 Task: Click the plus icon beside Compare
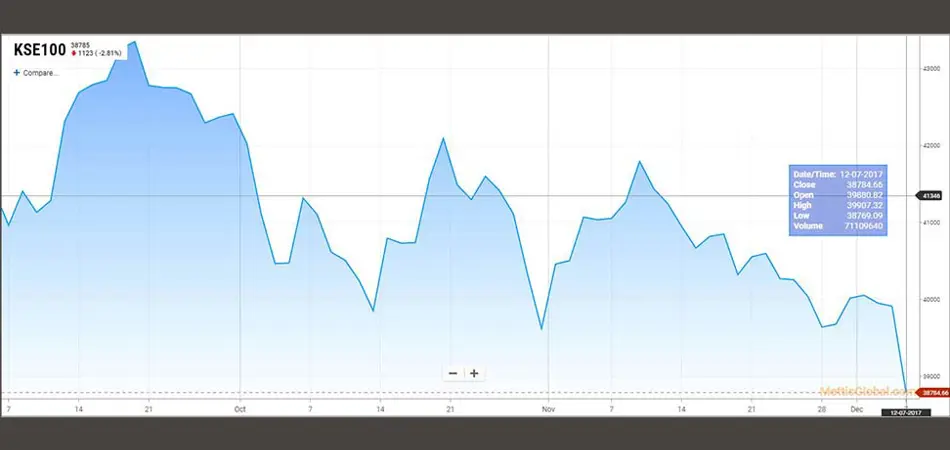click(x=16, y=73)
